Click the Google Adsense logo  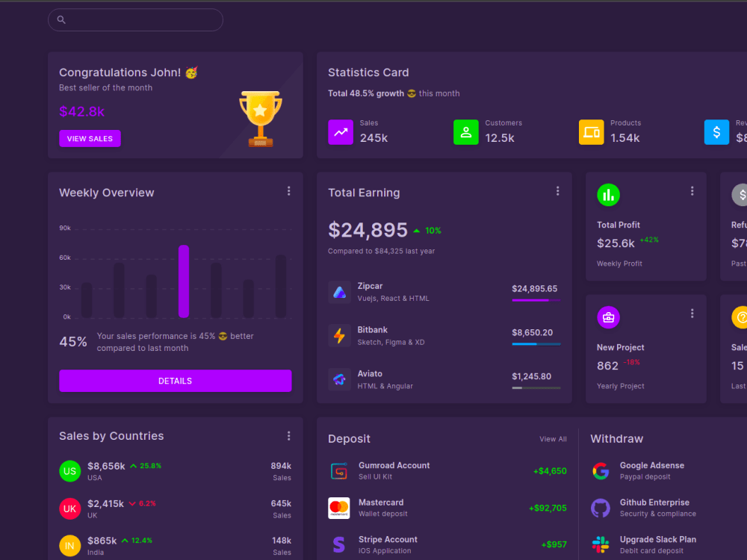click(601, 471)
